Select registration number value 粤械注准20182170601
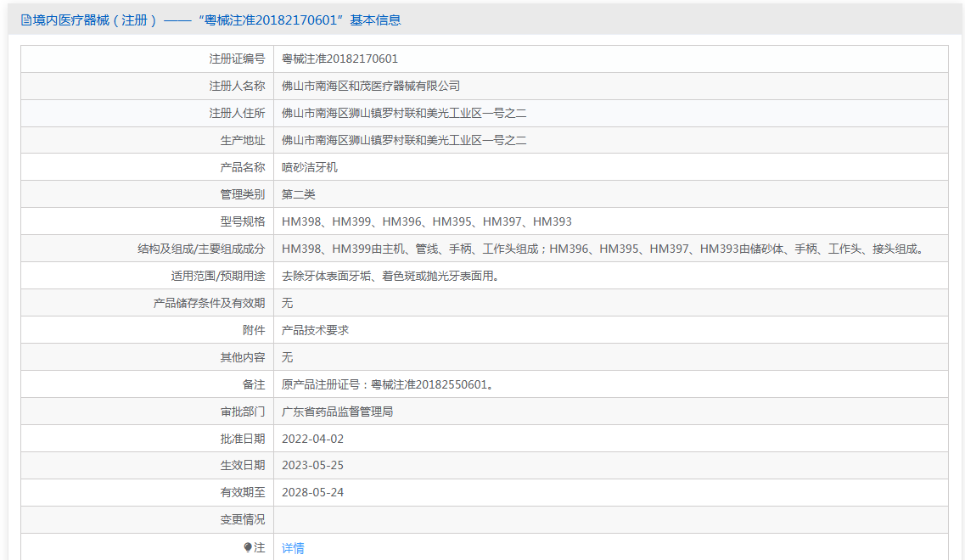The image size is (965, 560). click(339, 59)
